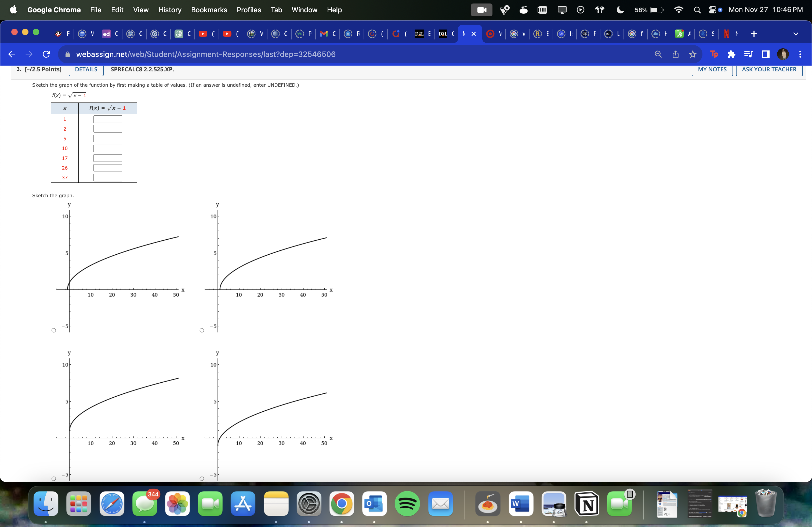Toggle the Chrome side panel icon

[766, 54]
